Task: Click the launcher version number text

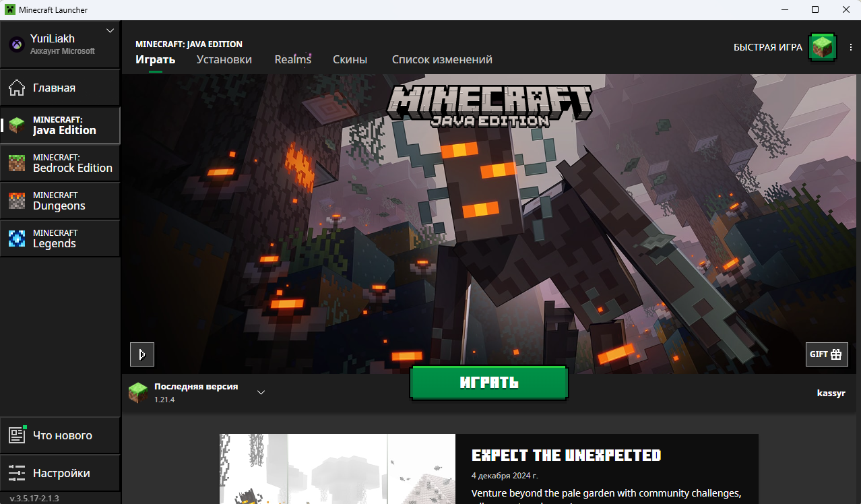Action: (x=34, y=498)
